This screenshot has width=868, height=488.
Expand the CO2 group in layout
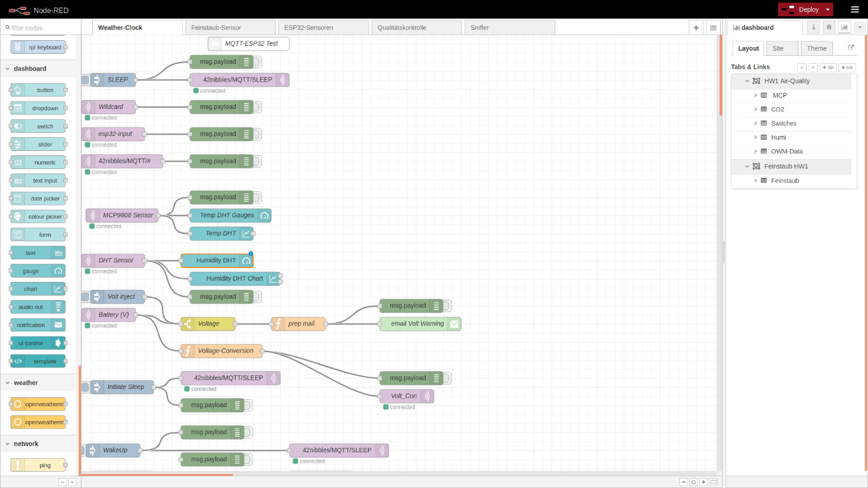[756, 110]
